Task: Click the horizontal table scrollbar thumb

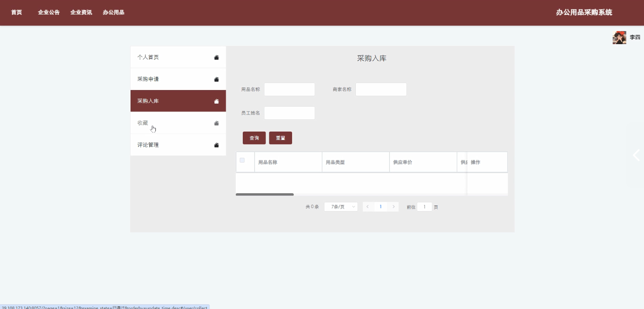Action: pos(265,194)
